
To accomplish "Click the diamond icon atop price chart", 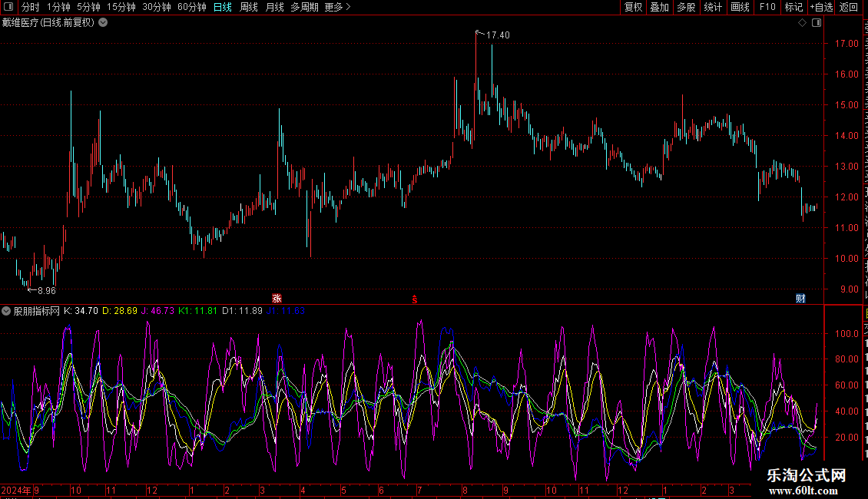I will pyautogui.click(x=802, y=23).
